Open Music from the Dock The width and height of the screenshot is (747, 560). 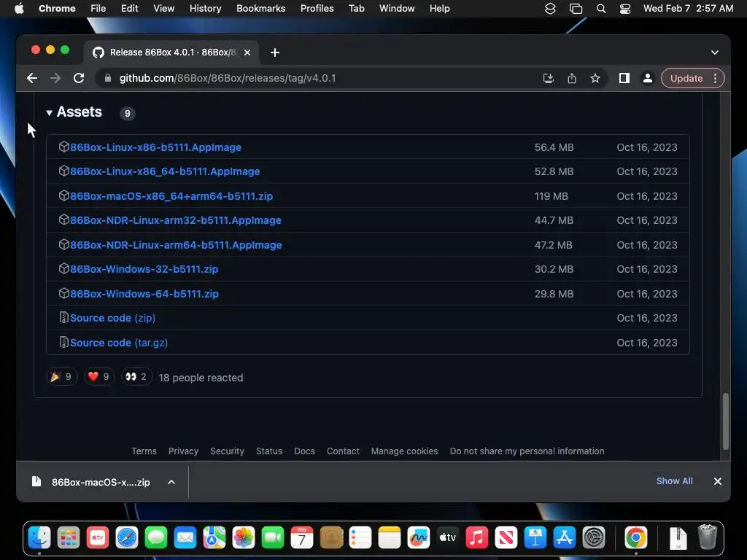[477, 538]
